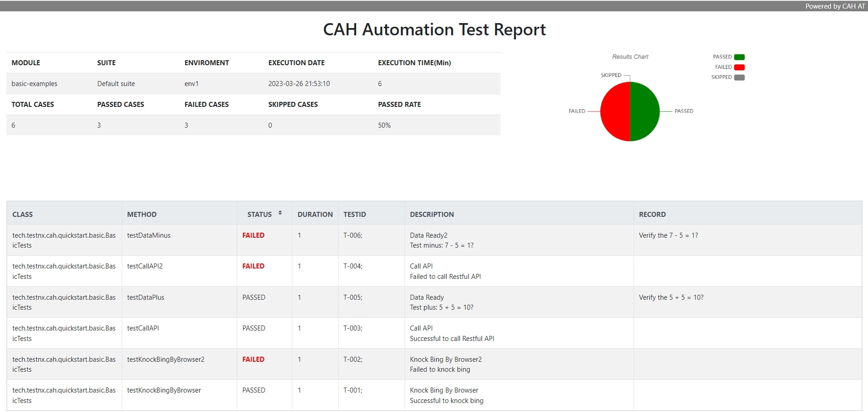Click the red FAILED legend swatch
Viewport: 868px width, 412px height.
[x=739, y=67]
